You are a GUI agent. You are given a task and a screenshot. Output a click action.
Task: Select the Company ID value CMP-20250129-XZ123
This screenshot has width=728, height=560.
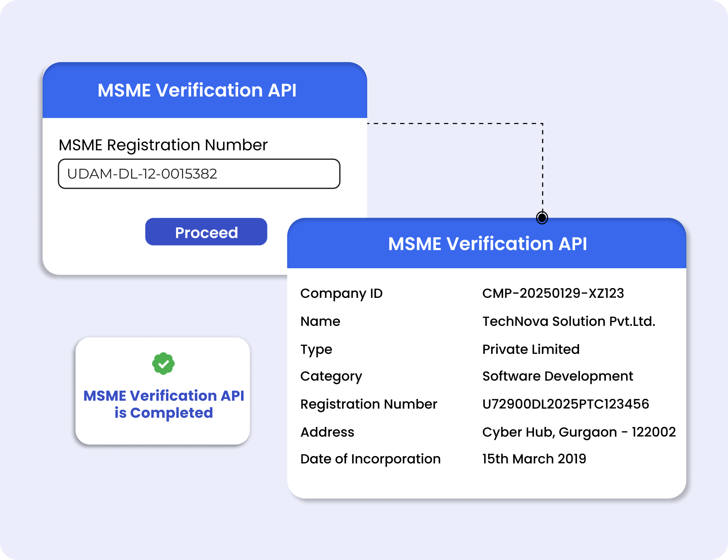point(553,293)
